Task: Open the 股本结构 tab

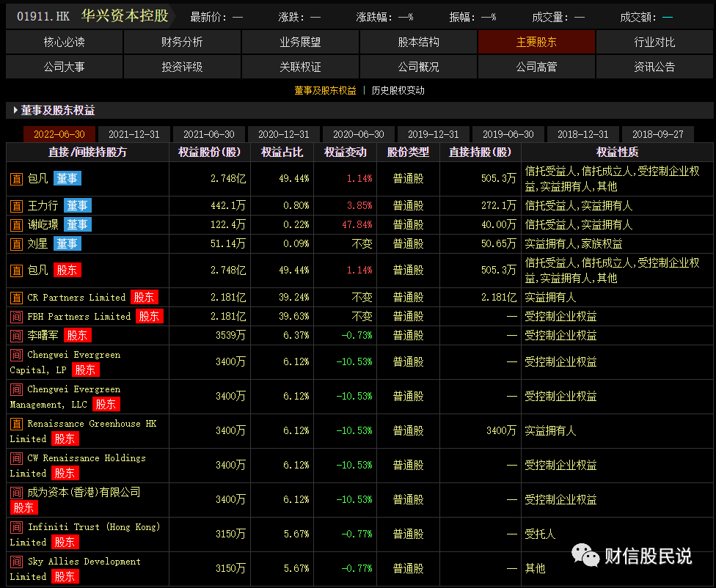Action: pyautogui.click(x=418, y=42)
